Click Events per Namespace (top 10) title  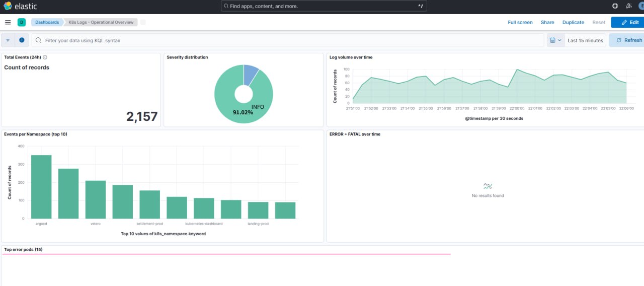[35, 134]
